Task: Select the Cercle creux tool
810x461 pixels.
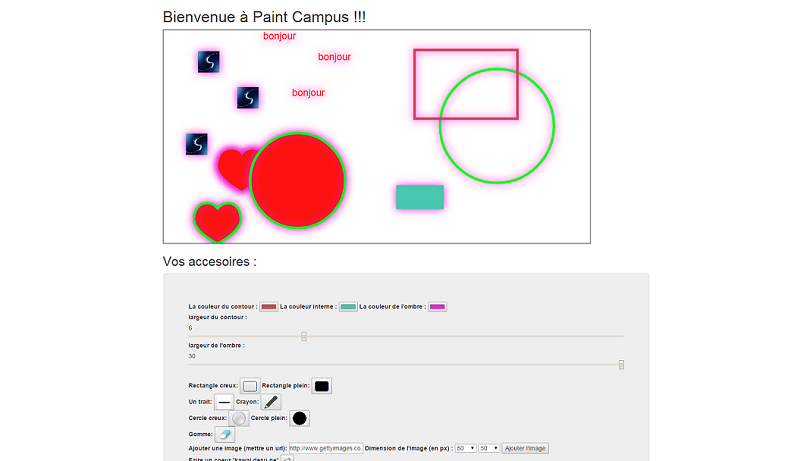Action: [x=239, y=418]
